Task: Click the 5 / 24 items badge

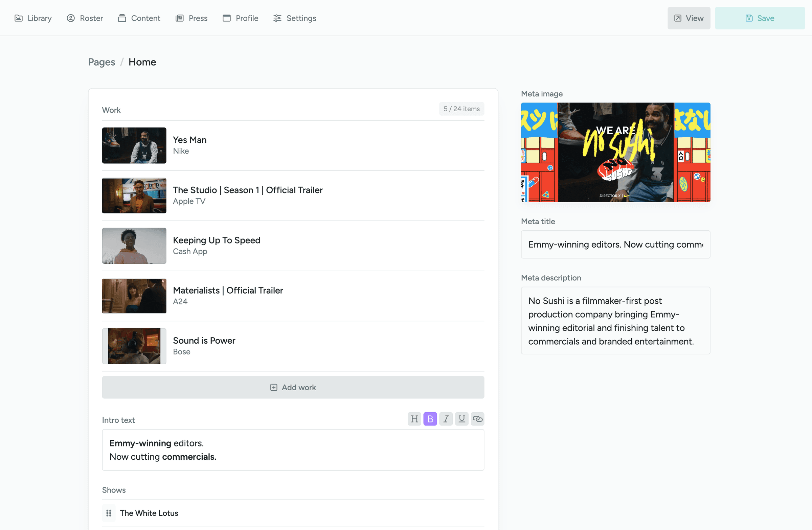Action: coord(461,109)
